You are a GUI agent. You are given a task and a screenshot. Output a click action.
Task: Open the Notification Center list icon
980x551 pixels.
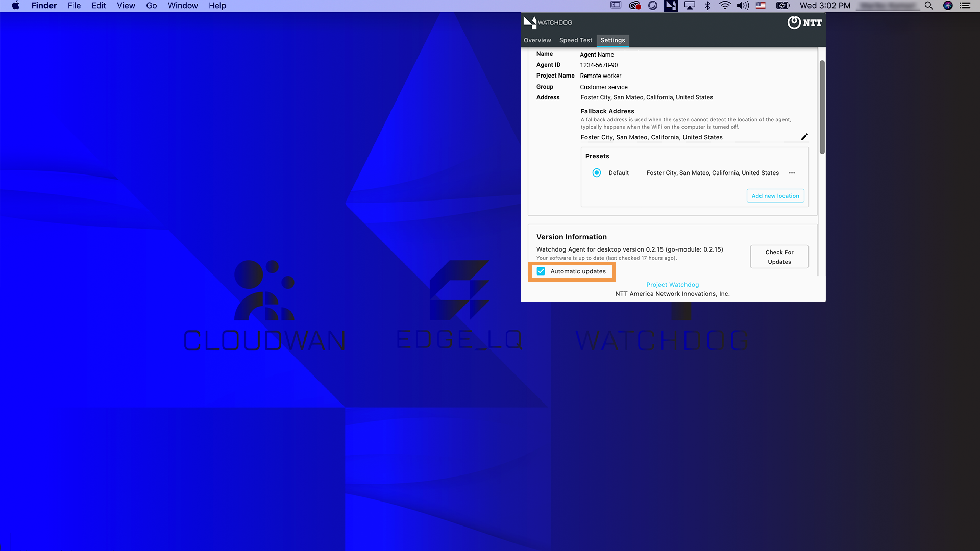965,6
